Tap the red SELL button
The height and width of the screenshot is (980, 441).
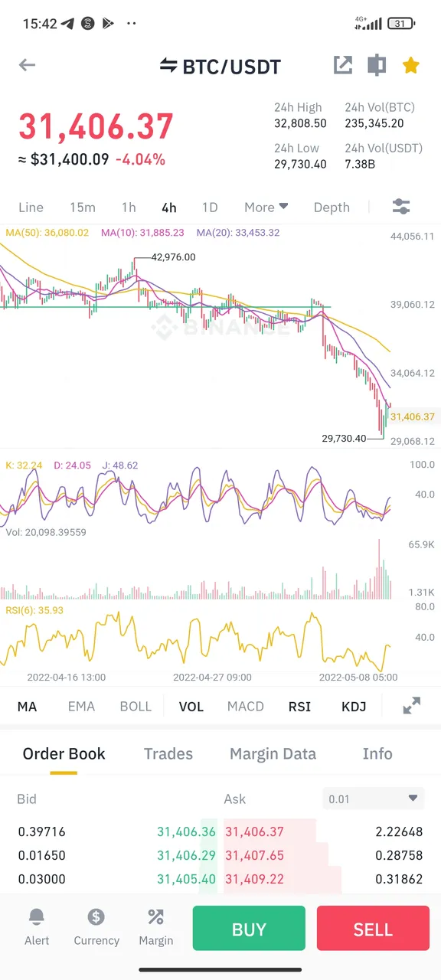[x=373, y=929]
